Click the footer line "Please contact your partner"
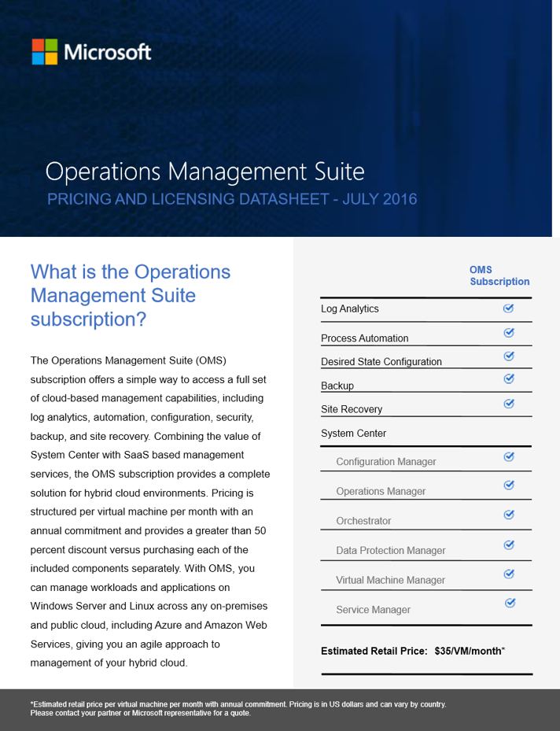 [140, 713]
